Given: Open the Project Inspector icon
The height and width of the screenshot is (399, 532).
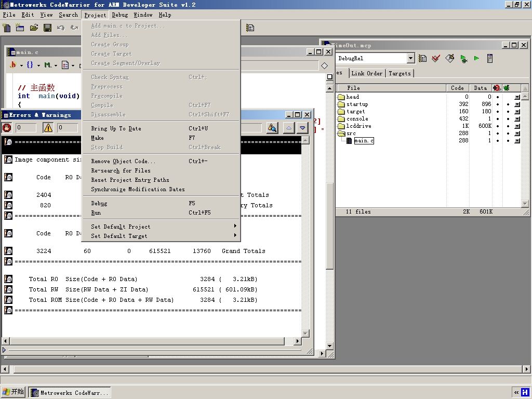Looking at the screenshot, I should coord(489,58).
